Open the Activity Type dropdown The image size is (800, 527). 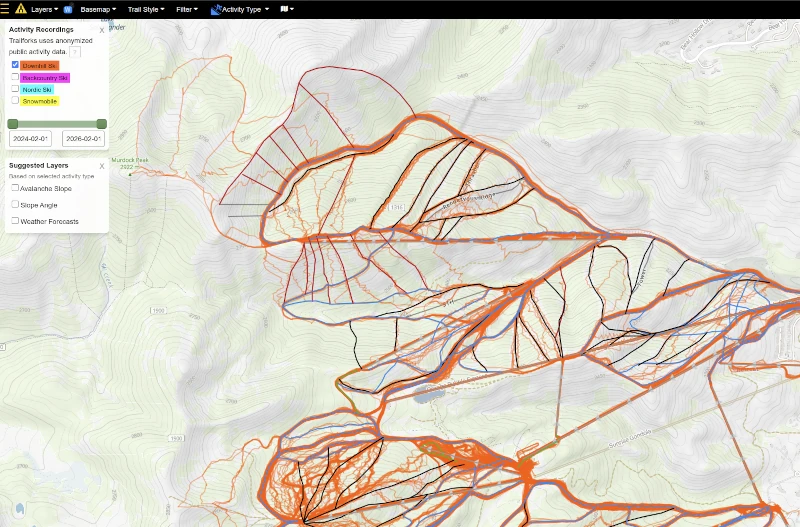point(244,9)
